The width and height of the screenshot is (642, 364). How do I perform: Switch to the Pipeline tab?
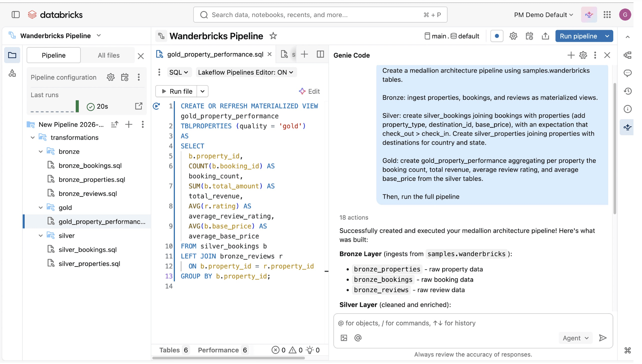click(54, 55)
